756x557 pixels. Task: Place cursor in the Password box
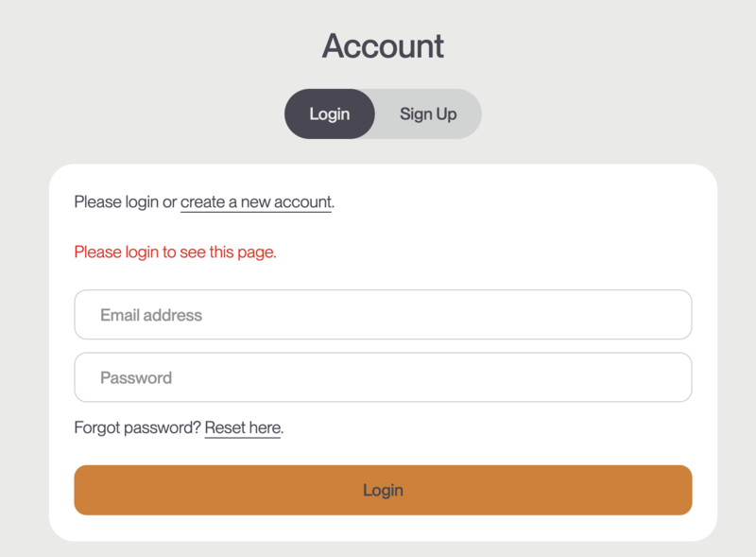(x=383, y=377)
